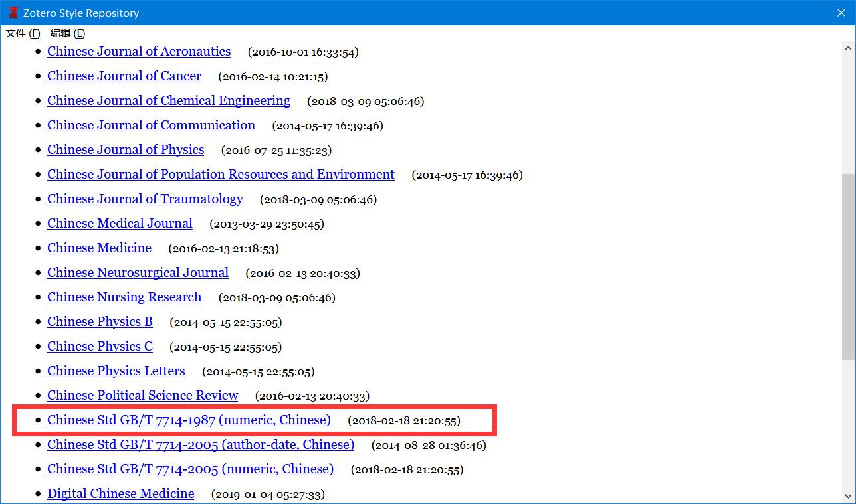Open the 编辑 (E) menu
This screenshot has height=504, width=856.
pos(68,33)
